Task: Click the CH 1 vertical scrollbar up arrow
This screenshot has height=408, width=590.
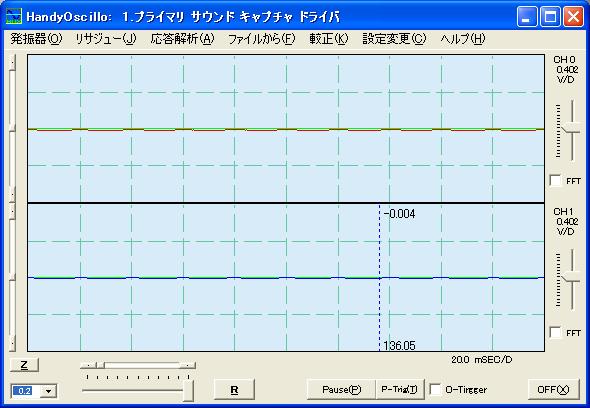Action: pos(13,212)
